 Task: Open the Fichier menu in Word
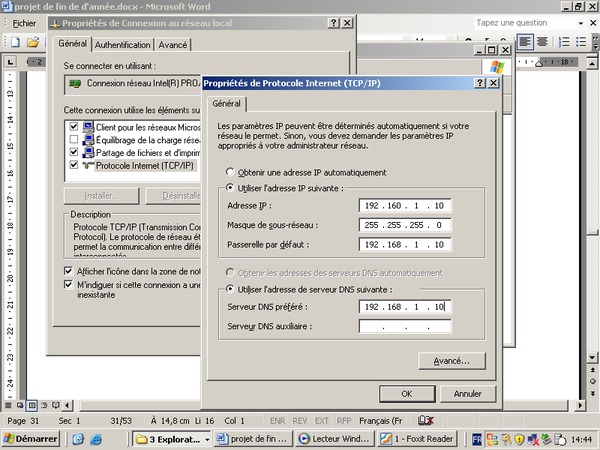[x=24, y=23]
